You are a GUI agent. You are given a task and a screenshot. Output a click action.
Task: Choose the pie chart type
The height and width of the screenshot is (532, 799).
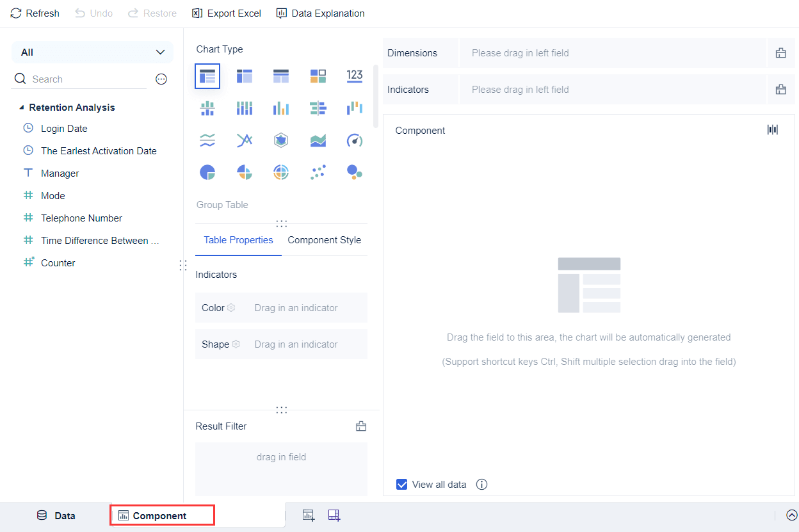click(207, 172)
